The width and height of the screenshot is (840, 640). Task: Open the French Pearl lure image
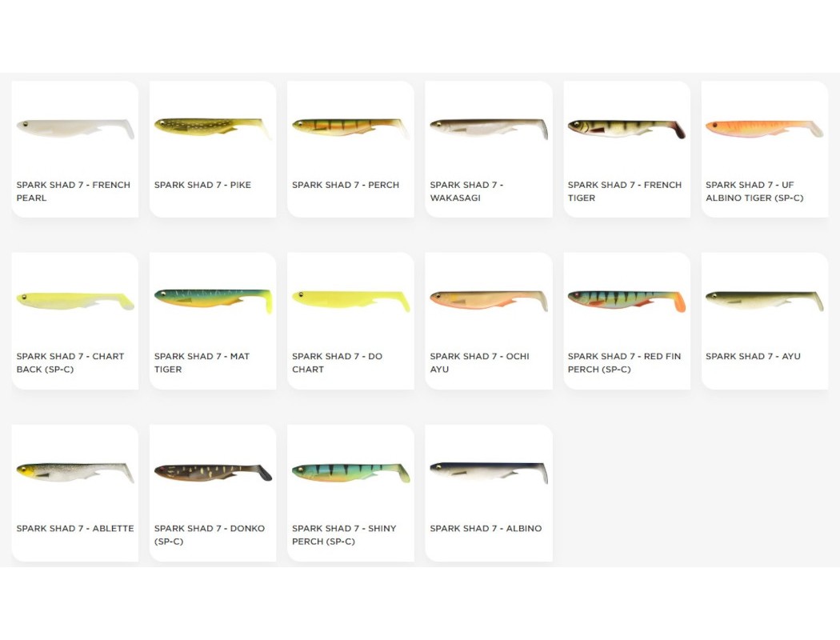point(75,129)
